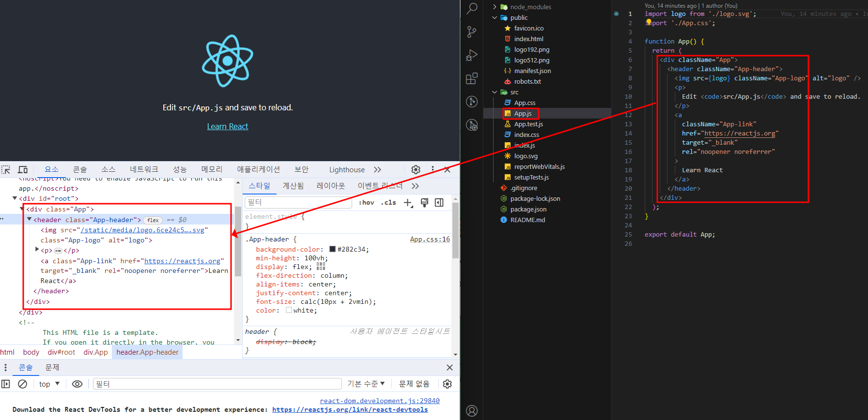Select body in the breadcrumb bar
868x420 pixels.
click(31, 352)
